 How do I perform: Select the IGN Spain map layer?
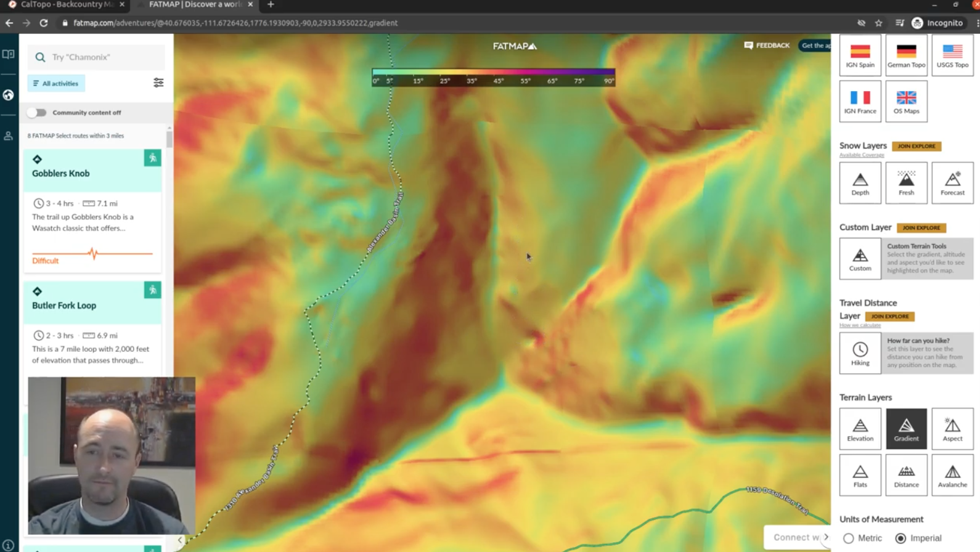tap(860, 55)
